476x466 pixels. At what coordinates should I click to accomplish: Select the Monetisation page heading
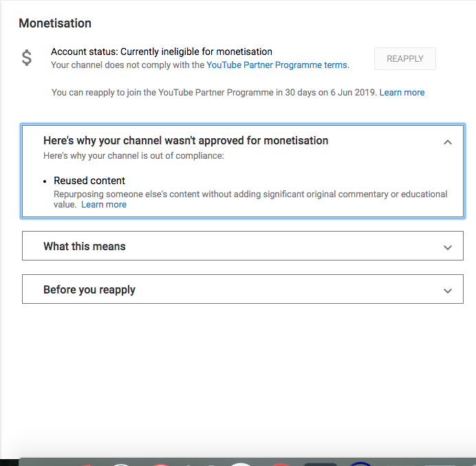point(55,23)
